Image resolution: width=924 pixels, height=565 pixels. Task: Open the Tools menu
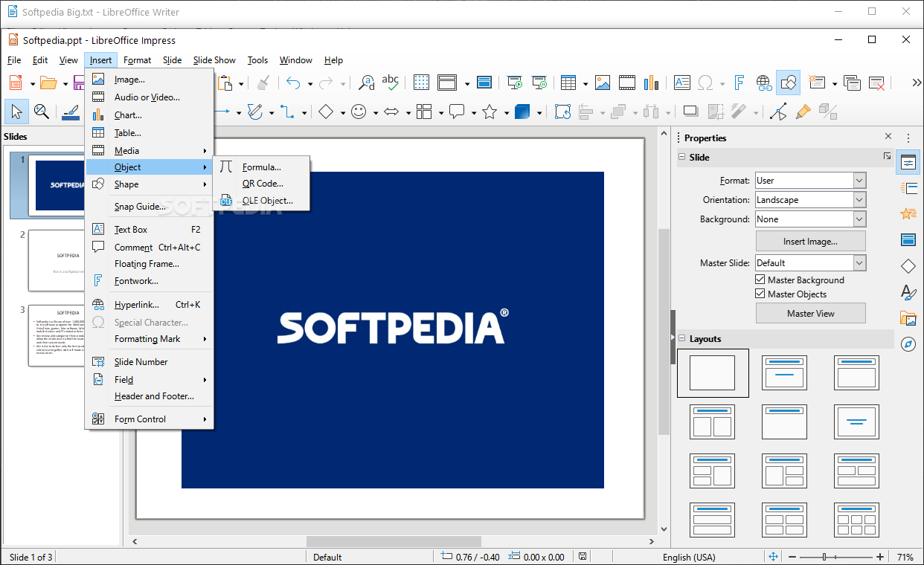tap(257, 60)
